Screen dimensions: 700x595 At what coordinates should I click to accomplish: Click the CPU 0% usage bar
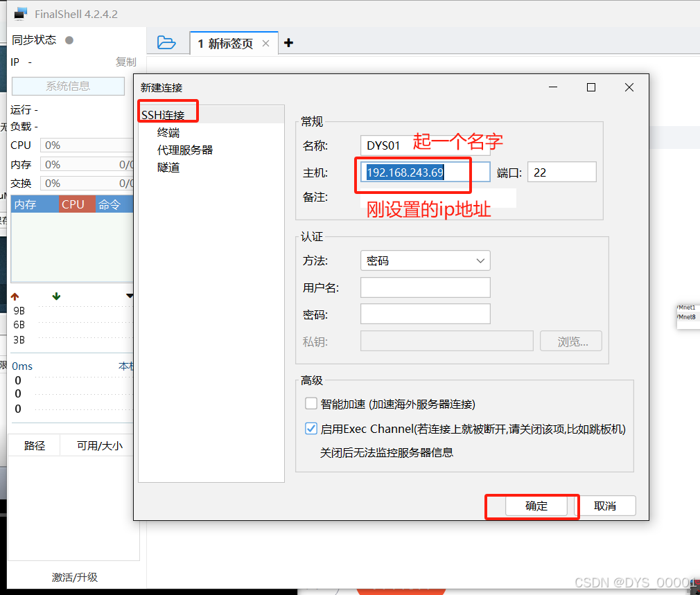pyautogui.click(x=87, y=145)
